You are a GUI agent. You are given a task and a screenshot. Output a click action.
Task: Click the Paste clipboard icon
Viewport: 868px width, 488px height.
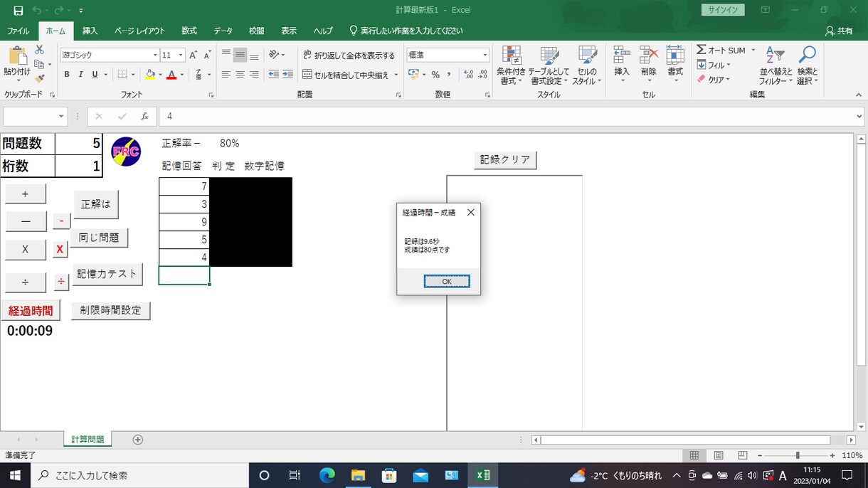point(17,56)
